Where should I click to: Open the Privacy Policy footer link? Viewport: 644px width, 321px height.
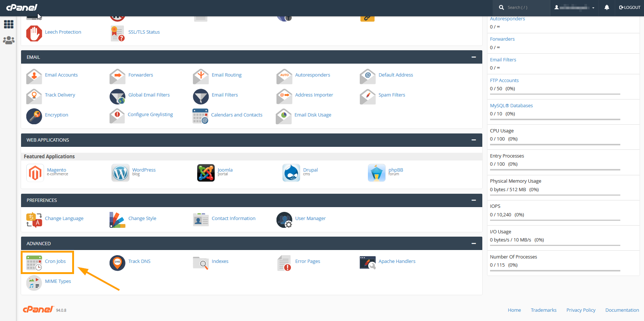pos(581,310)
